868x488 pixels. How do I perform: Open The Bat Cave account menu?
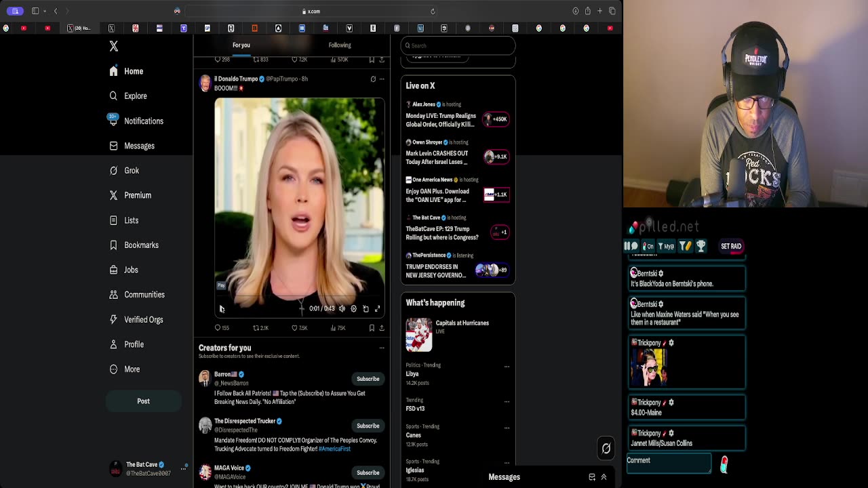pos(149,468)
